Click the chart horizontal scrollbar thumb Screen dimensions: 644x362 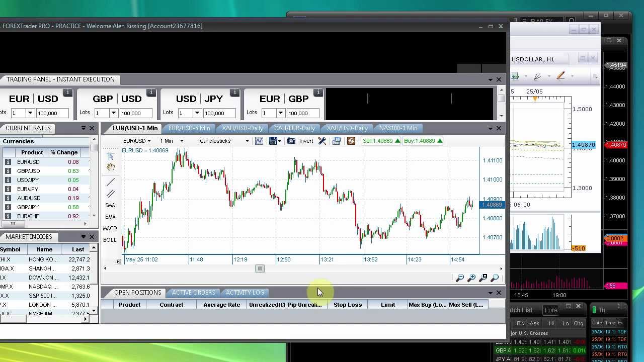[x=260, y=268]
